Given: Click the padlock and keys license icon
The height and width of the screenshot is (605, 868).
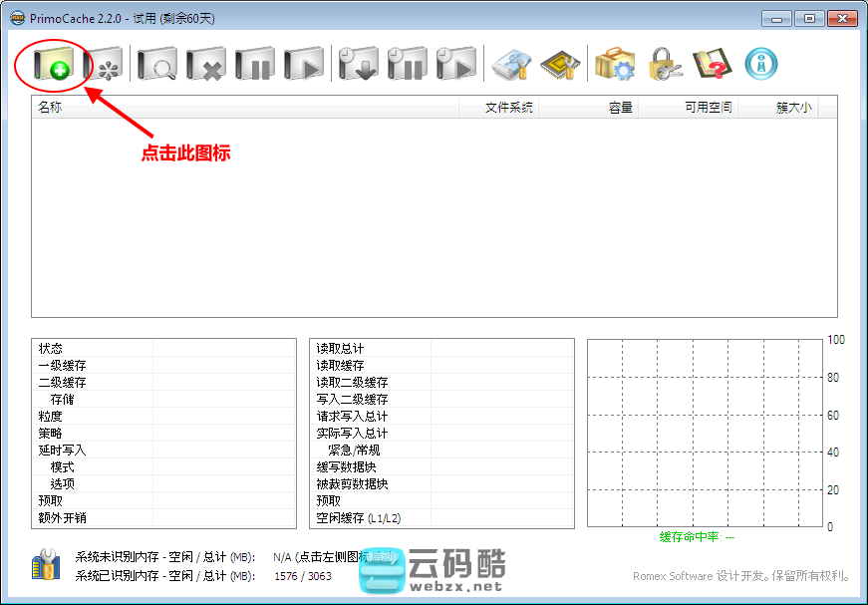Looking at the screenshot, I should coord(664,65).
